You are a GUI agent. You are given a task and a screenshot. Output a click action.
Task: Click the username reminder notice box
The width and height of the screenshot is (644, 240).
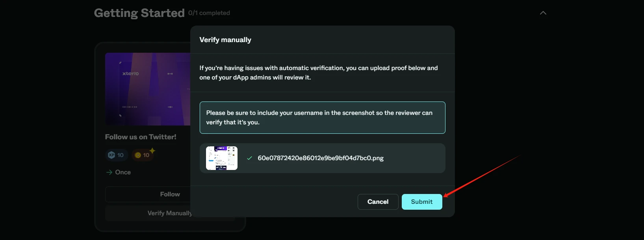click(322, 118)
